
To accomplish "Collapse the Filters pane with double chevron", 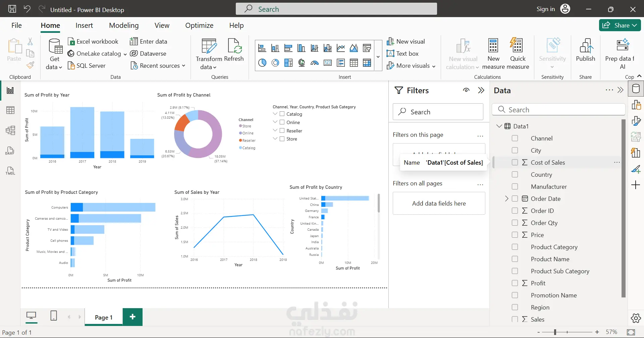I will pos(481,90).
